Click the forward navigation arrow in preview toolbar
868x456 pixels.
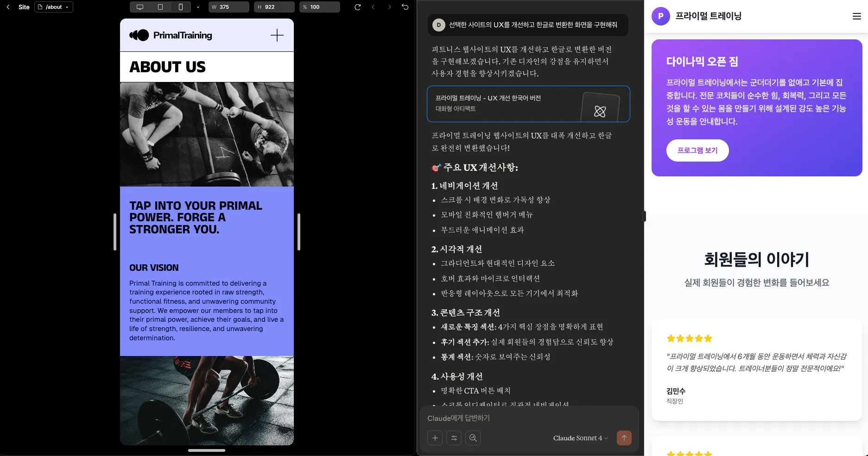point(389,7)
